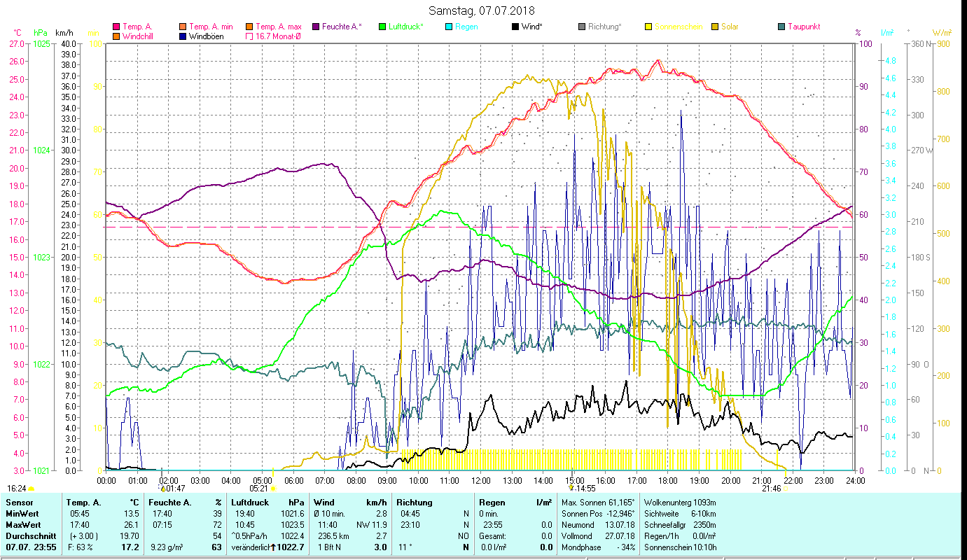
Task: Click the sunset marker at 21:46
Action: [786, 489]
